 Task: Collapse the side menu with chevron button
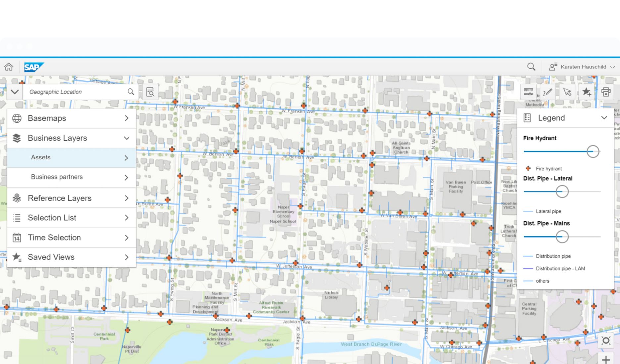pyautogui.click(x=15, y=92)
